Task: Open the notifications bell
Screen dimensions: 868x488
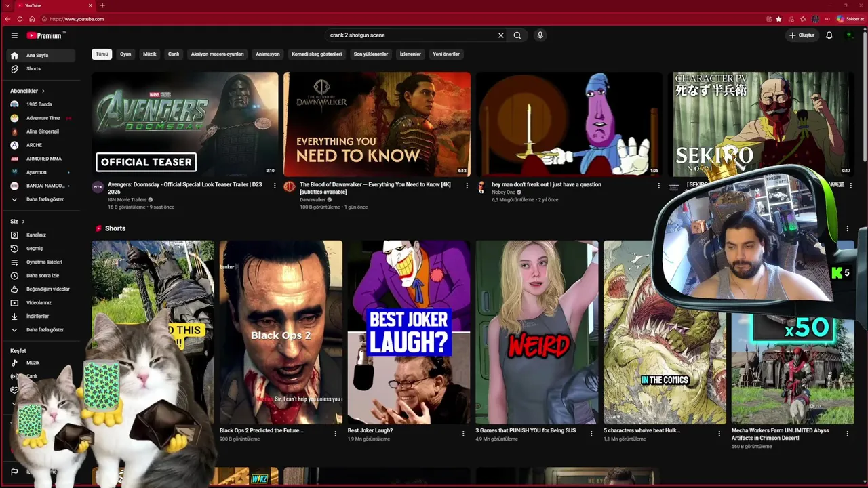Action: pyautogui.click(x=829, y=35)
